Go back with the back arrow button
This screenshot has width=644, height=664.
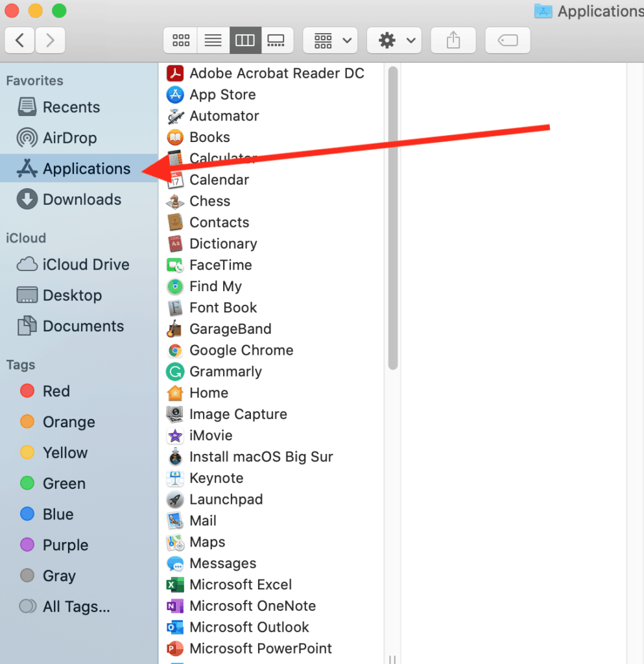tap(20, 41)
